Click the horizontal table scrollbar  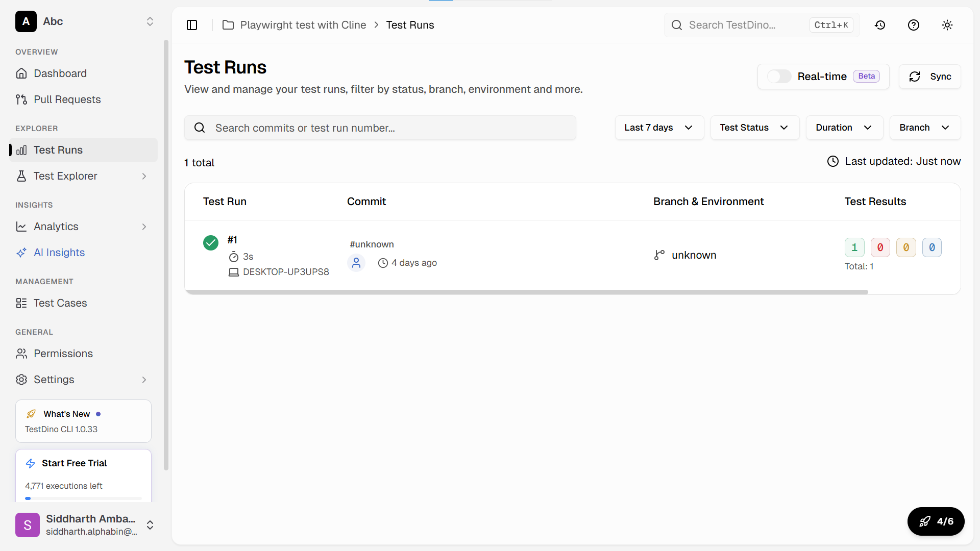pos(526,292)
